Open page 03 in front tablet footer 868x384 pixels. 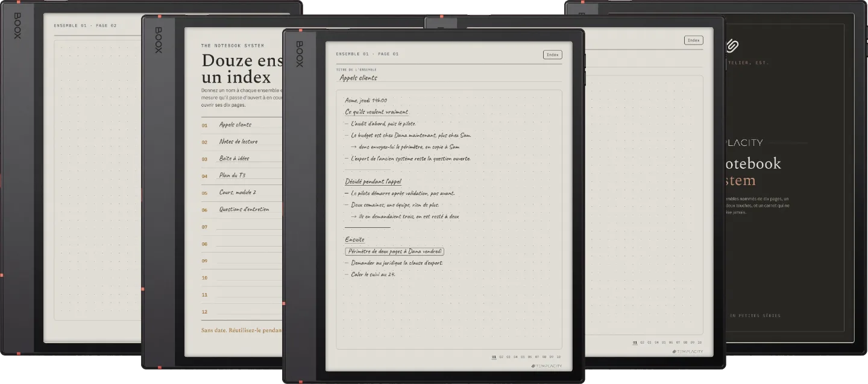pyautogui.click(x=508, y=357)
